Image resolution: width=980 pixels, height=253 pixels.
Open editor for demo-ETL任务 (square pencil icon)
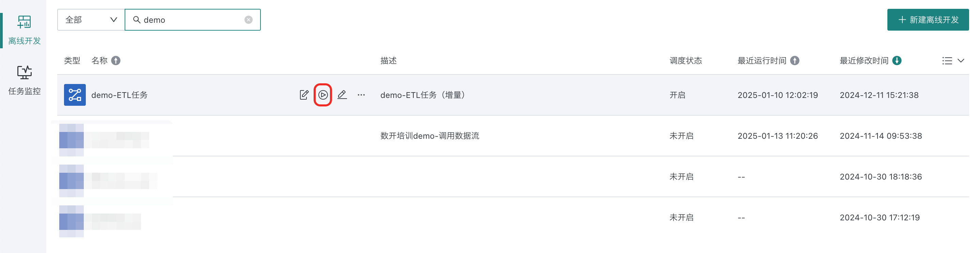click(x=304, y=95)
